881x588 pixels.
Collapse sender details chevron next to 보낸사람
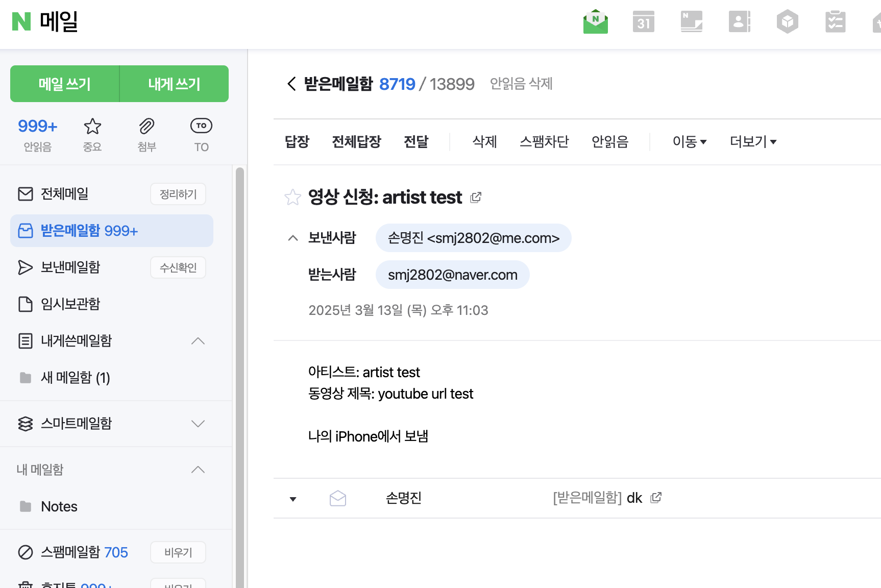point(293,238)
